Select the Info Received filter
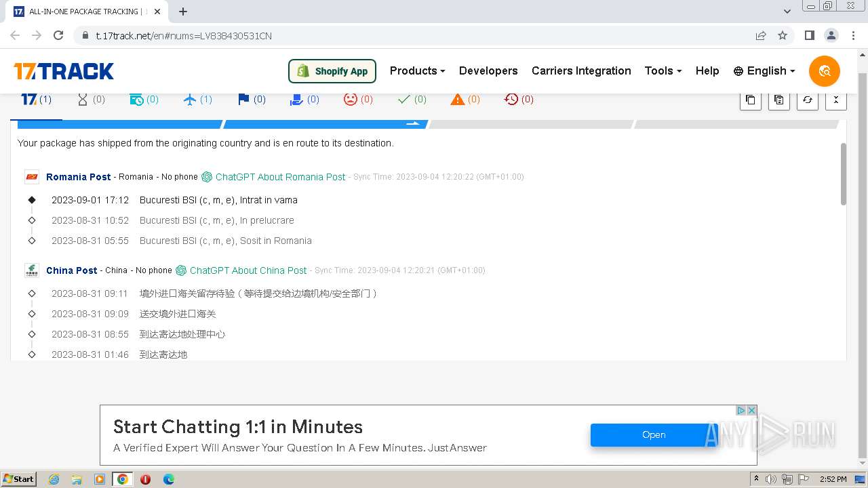This screenshot has height=488, width=868. tap(144, 100)
